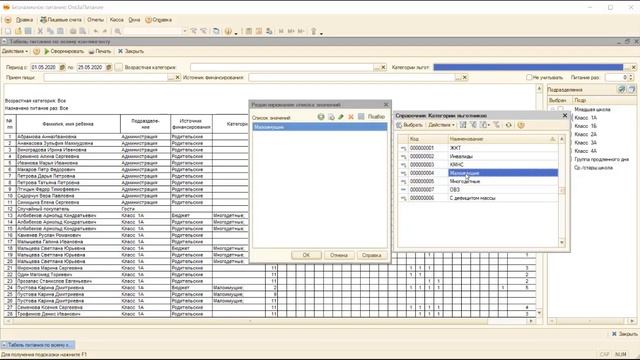Image resolution: width=640 pixels, height=360 pixels.
Task: Click the Подбор button in list dialog
Action: tap(376, 117)
